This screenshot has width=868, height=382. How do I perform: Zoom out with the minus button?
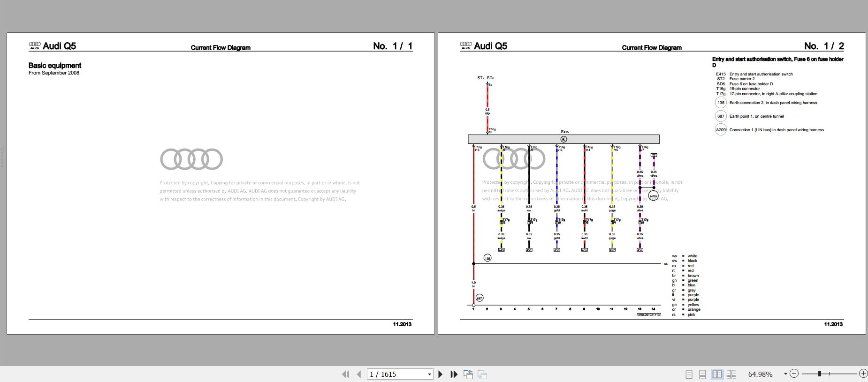click(794, 374)
